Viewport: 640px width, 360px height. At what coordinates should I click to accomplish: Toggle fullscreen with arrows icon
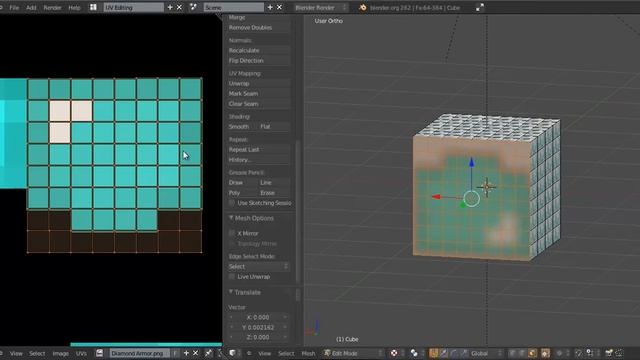click(x=480, y=7)
